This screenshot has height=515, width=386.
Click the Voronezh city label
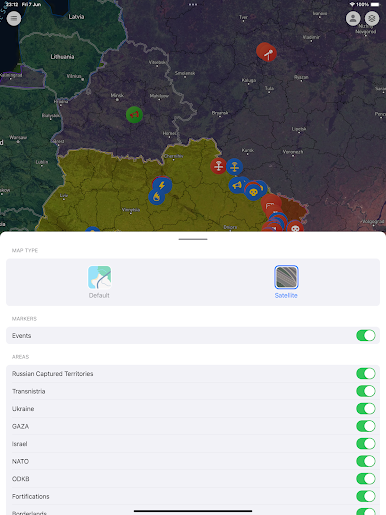point(293,152)
